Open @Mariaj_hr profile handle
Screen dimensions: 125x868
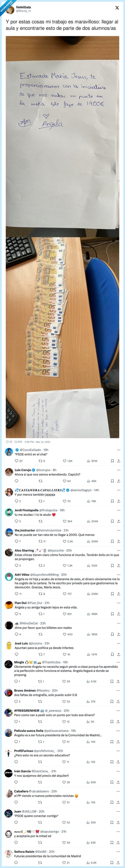24,11
